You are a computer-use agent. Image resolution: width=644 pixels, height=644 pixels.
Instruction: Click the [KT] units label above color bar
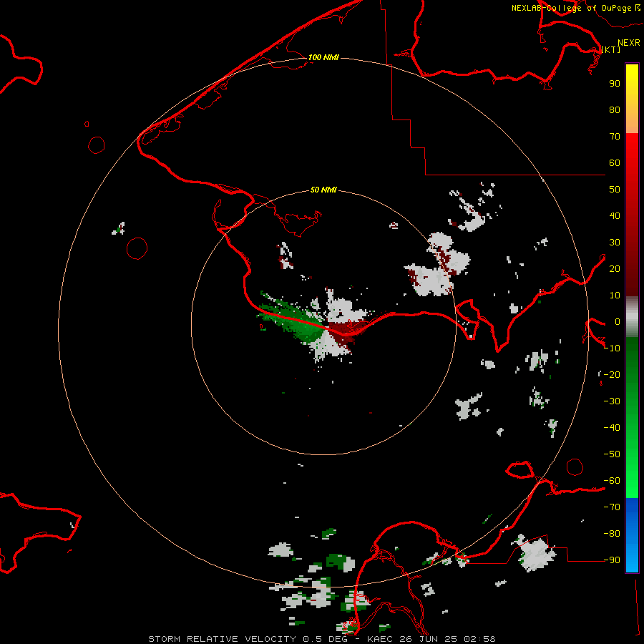[611, 49]
